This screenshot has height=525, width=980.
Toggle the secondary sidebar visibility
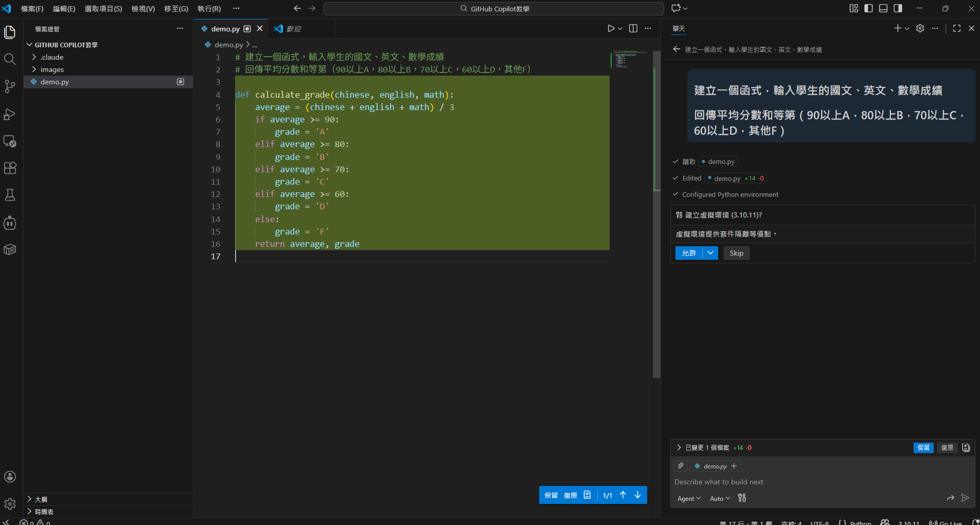[x=898, y=8]
